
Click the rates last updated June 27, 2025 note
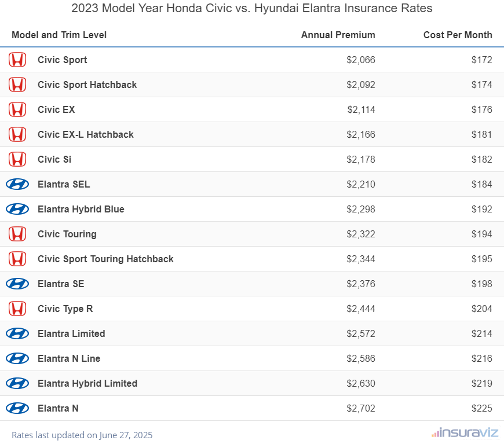[82, 435]
